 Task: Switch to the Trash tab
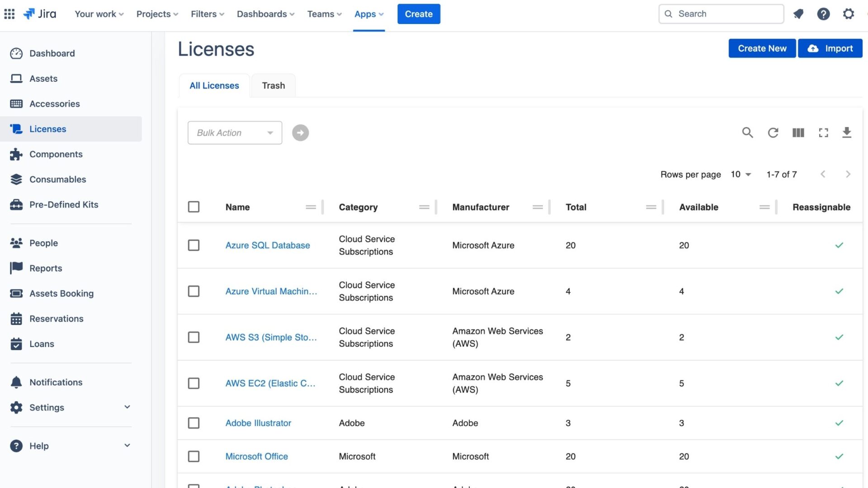[274, 86]
